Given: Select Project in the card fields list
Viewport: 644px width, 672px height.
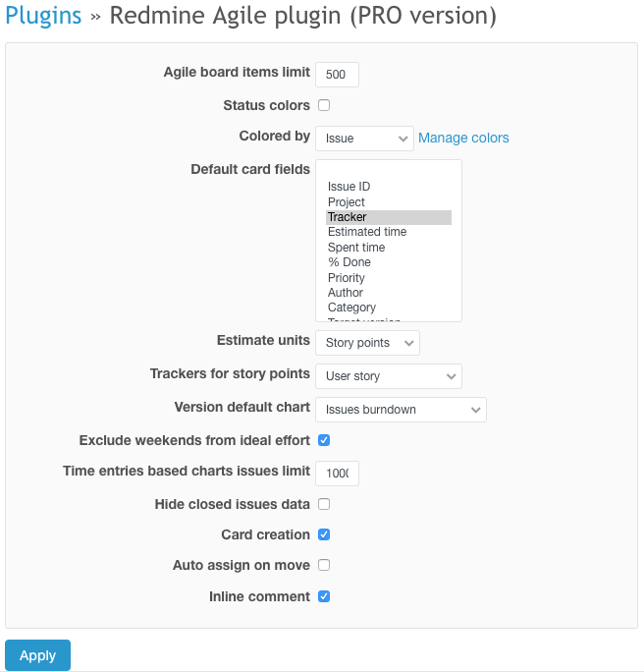Looking at the screenshot, I should (x=347, y=202).
